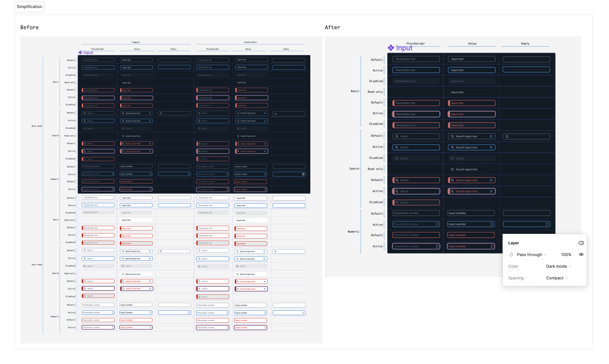Click the 100% layer opacity value
This screenshot has height=364, width=609.
(566, 255)
